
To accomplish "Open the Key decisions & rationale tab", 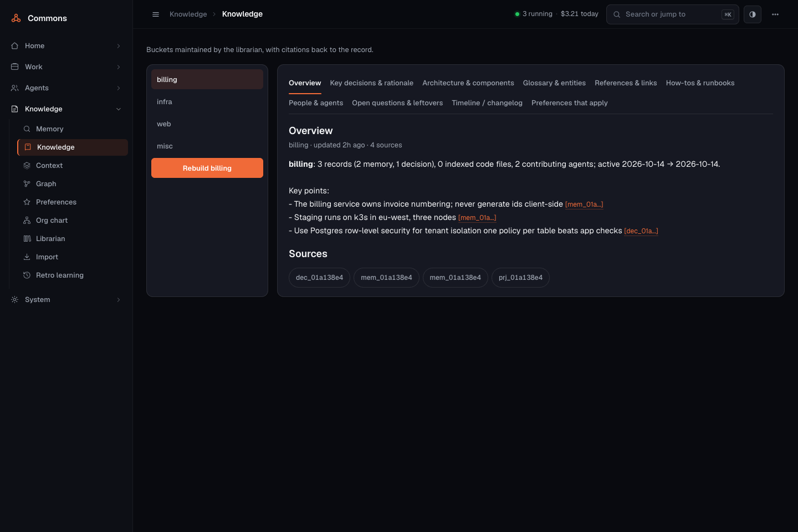I will point(372,83).
